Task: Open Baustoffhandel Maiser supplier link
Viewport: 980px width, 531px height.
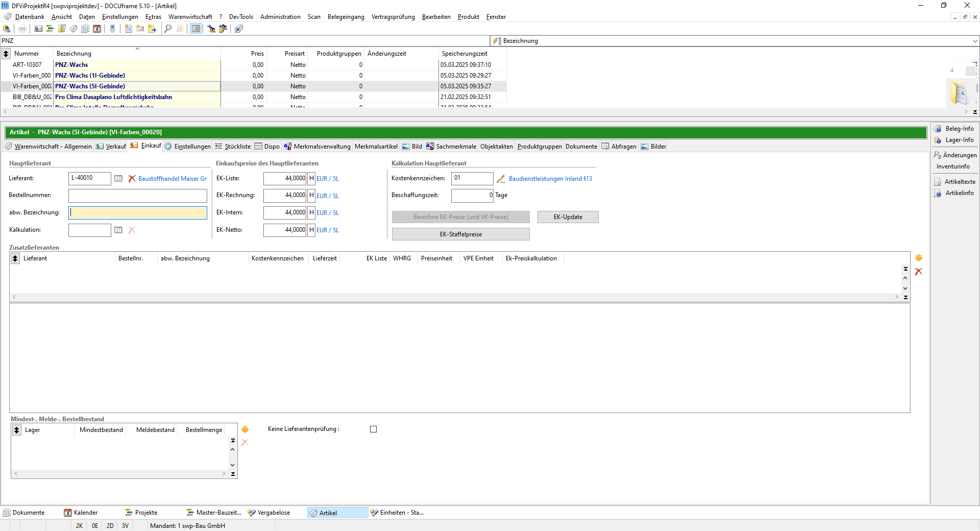Action: pos(173,179)
